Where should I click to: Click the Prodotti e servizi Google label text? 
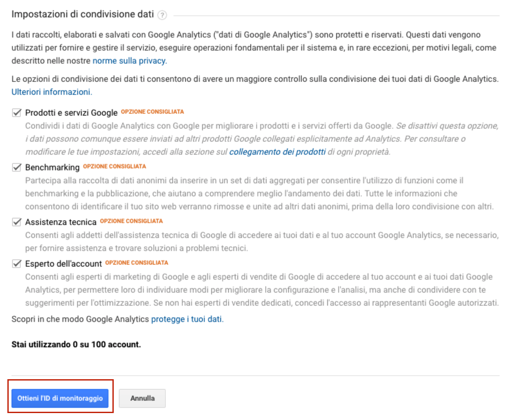coord(72,112)
